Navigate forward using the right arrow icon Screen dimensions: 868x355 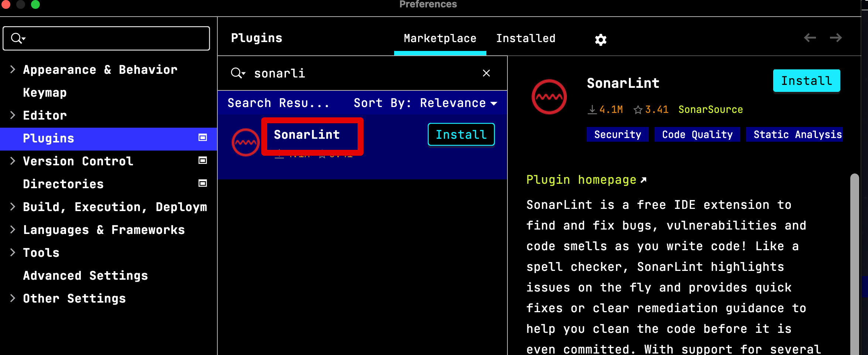tap(836, 38)
